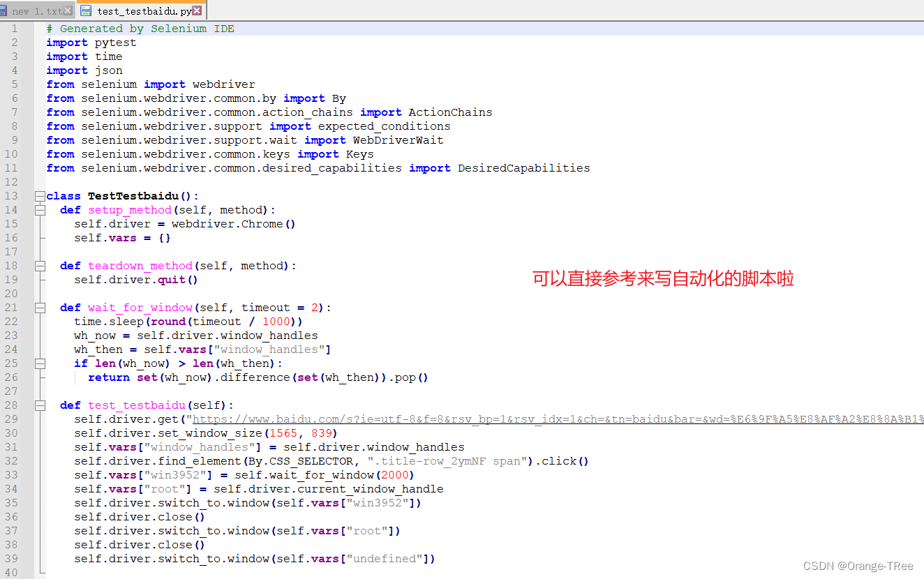924x579 pixels.
Task: Click the 'wait_for_window' function name on line 21
Action: [140, 308]
